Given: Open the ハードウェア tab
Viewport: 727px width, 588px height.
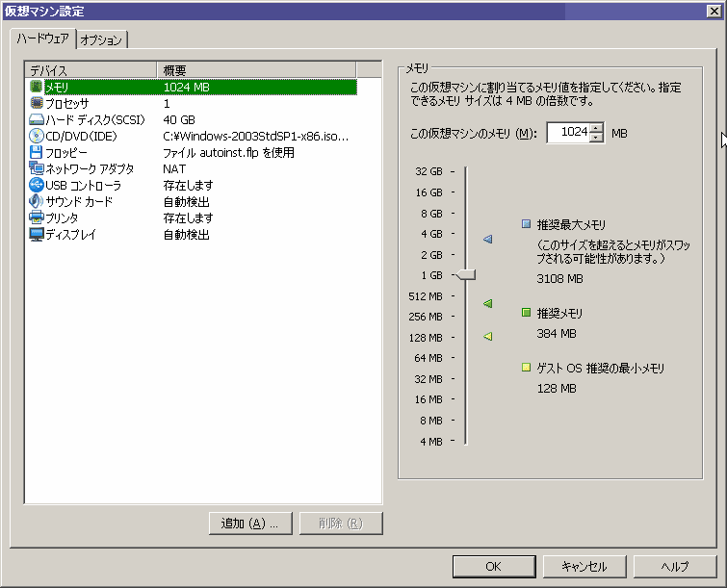Looking at the screenshot, I should pos(42,38).
